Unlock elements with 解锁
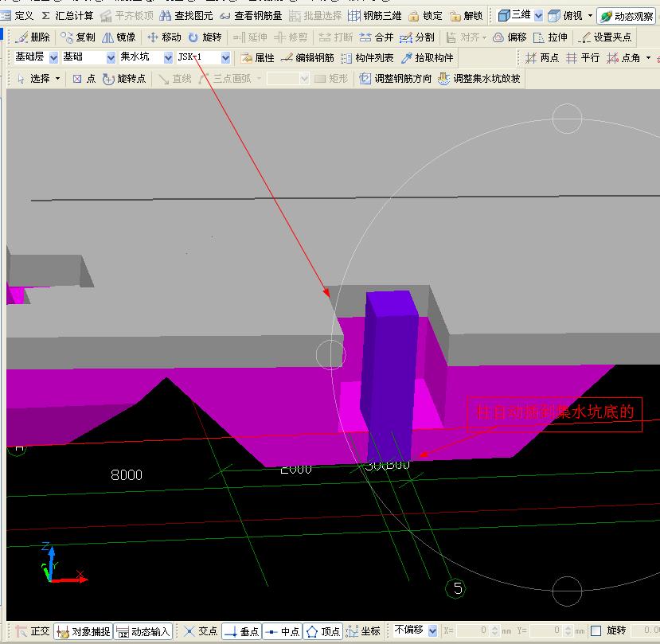Image resolution: width=660 pixels, height=644 pixels. [x=466, y=16]
